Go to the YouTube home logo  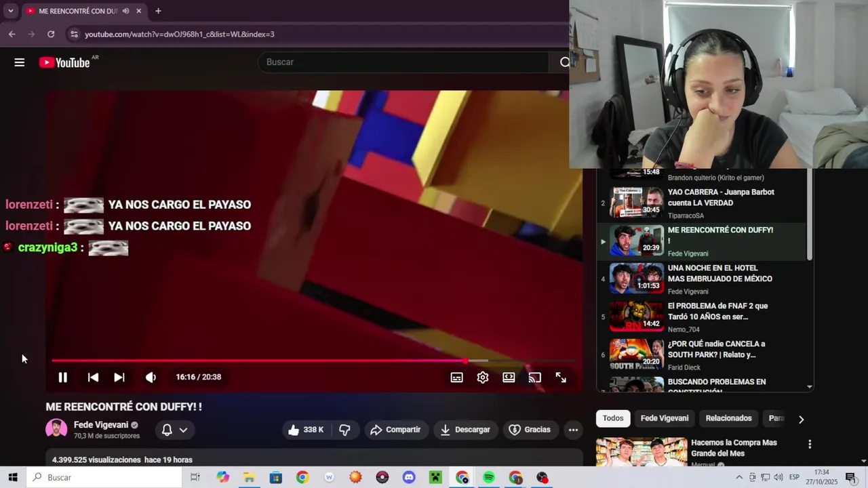[x=64, y=62]
